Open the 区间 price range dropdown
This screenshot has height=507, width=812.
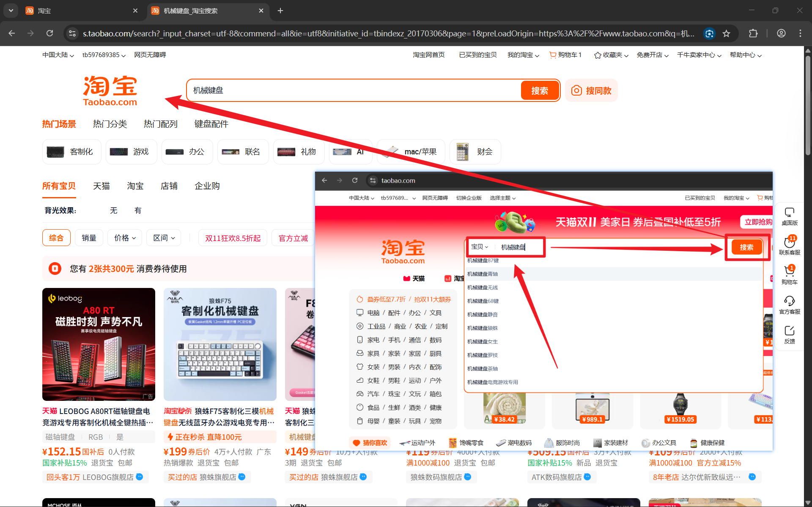tap(164, 238)
